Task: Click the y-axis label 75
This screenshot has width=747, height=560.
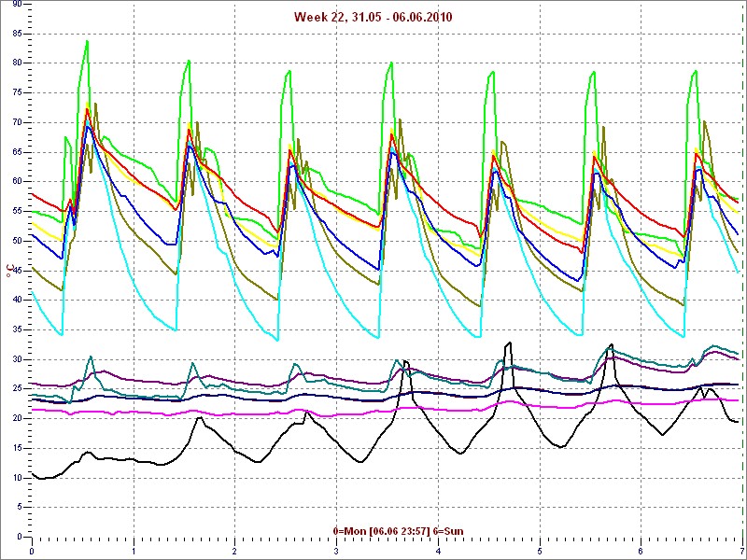Action: [17, 92]
